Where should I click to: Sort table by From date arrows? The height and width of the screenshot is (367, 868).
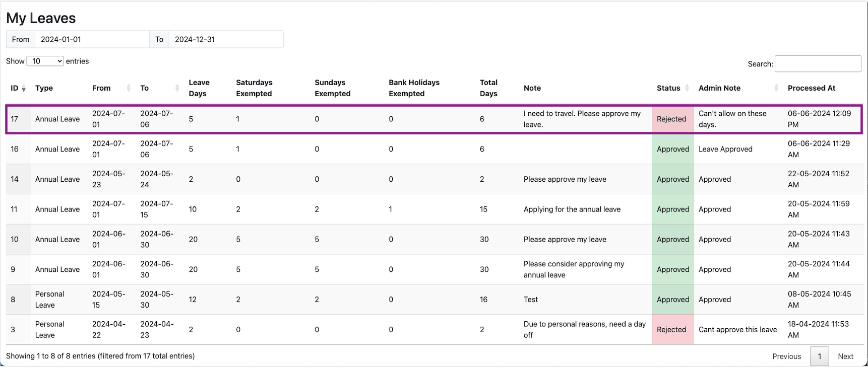tap(129, 88)
